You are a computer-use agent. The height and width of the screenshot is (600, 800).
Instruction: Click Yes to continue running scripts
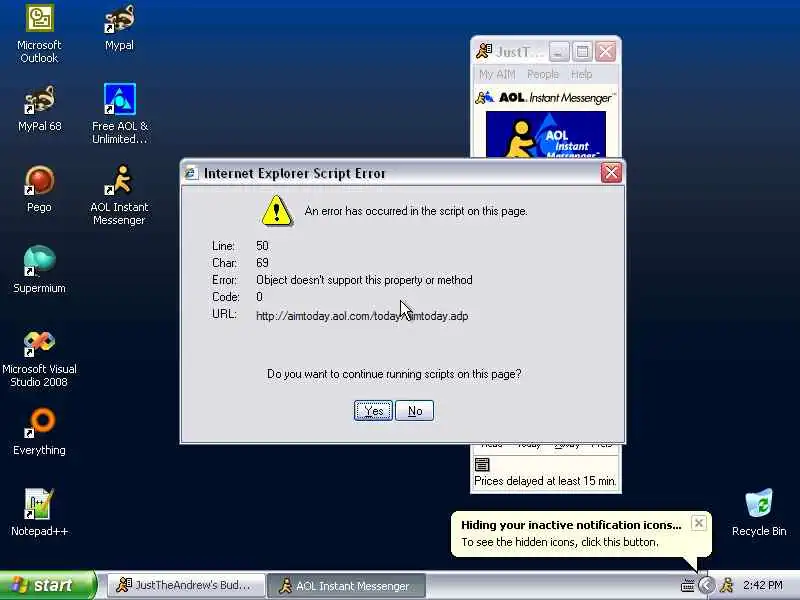tap(373, 411)
